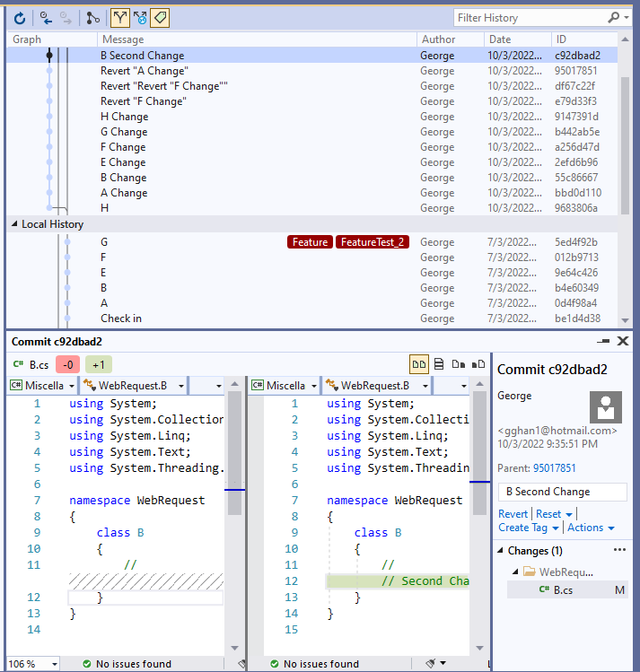Open parent commit 95017851 link

554,468
